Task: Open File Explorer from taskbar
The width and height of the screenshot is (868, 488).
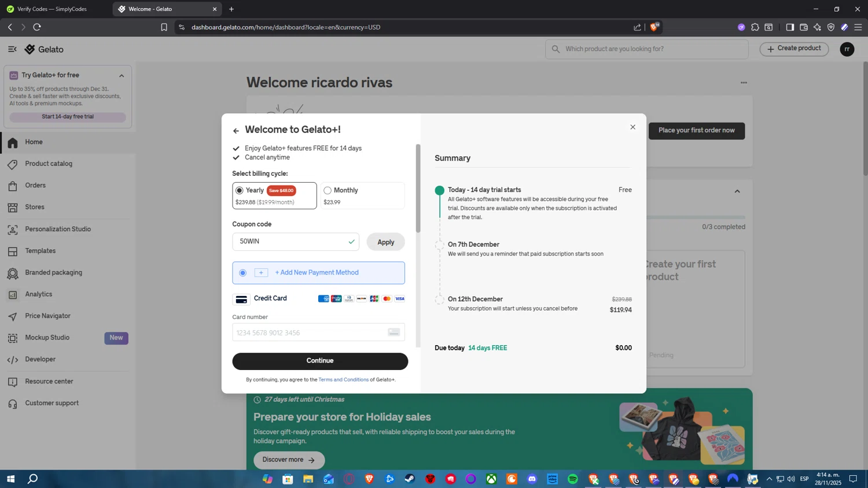Action: point(308,479)
